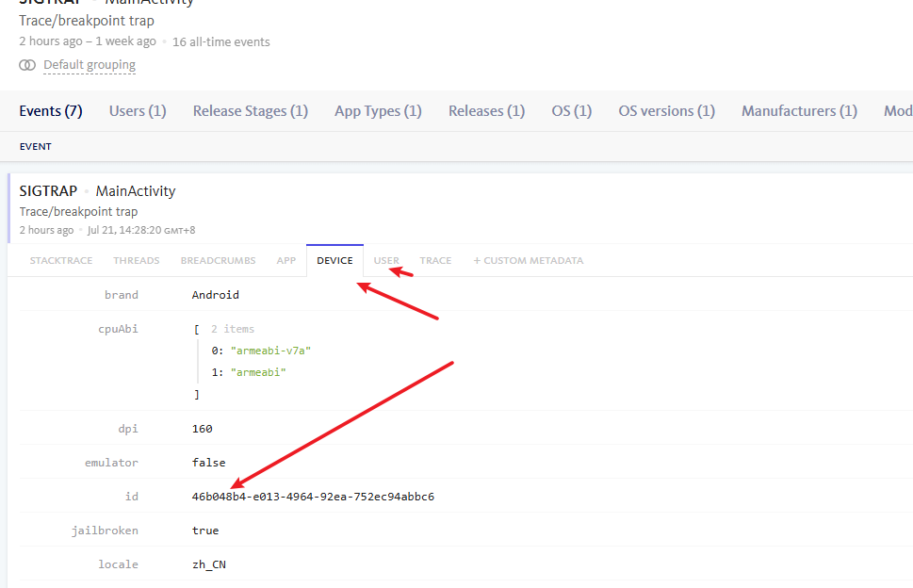913x588 pixels.
Task: Select the Events (7) tab
Action: pyautogui.click(x=51, y=111)
